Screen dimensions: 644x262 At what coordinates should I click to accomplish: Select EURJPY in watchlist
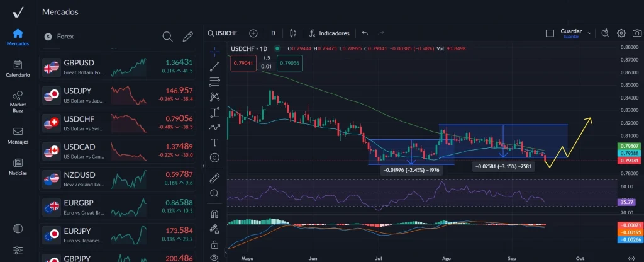tap(118, 234)
